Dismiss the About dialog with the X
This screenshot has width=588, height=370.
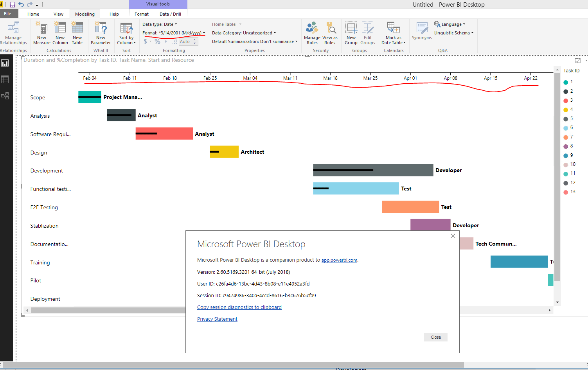[x=453, y=236]
